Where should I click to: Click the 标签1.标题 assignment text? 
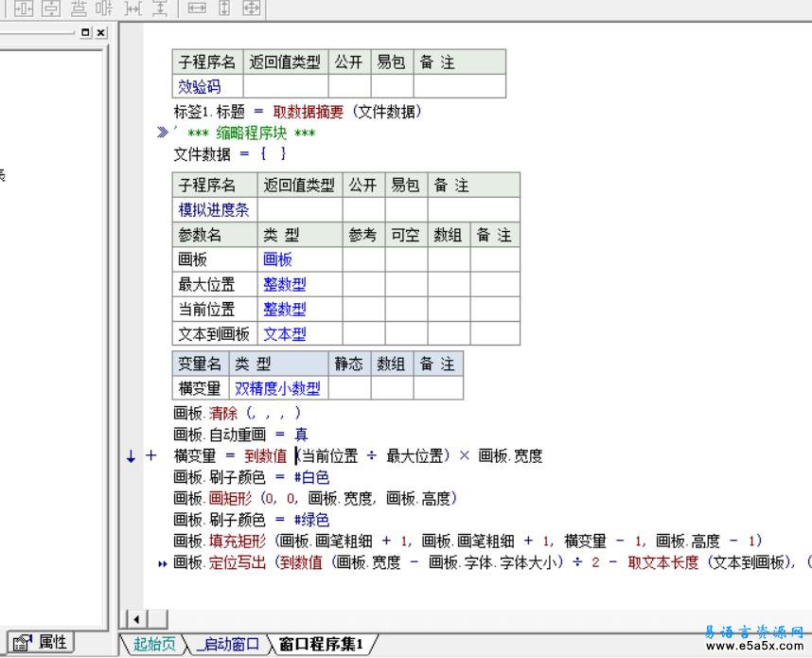(209, 112)
